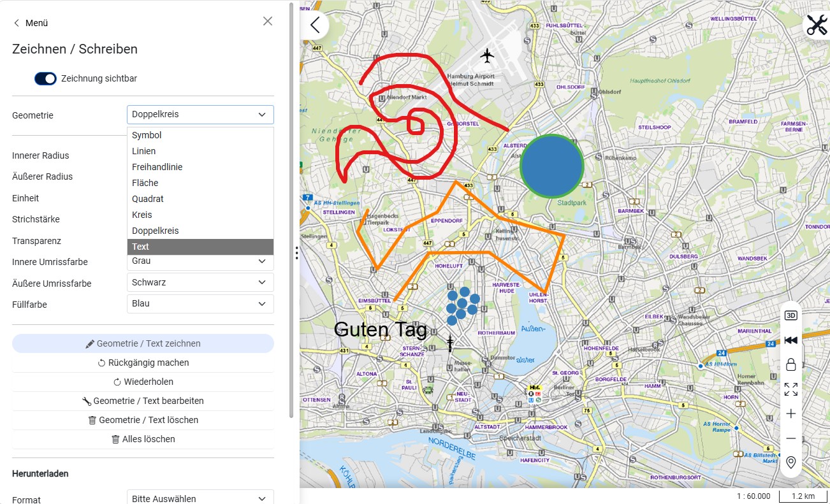Viewport: 830px width, 504px height.
Task: Locate my position with the pin icon
Action: click(790, 463)
